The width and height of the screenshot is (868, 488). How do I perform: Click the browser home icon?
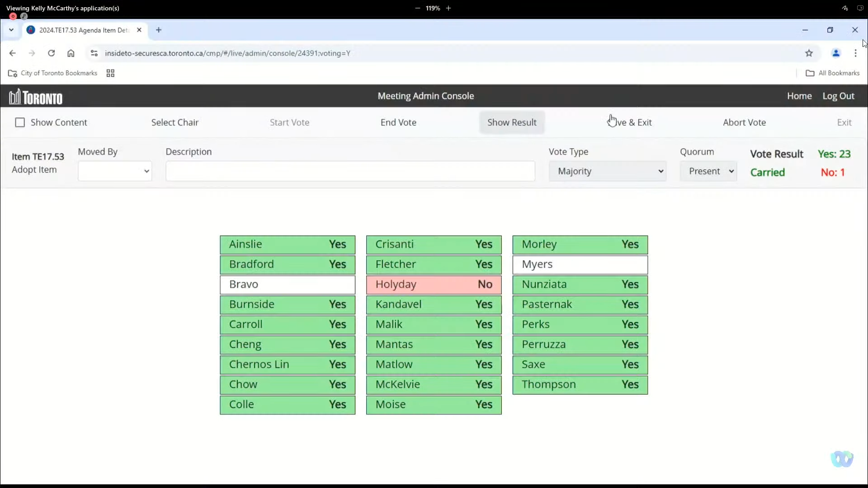point(71,53)
